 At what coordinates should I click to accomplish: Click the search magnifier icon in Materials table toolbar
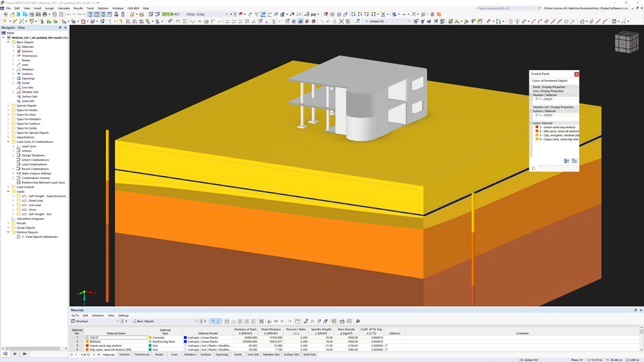tap(357, 321)
